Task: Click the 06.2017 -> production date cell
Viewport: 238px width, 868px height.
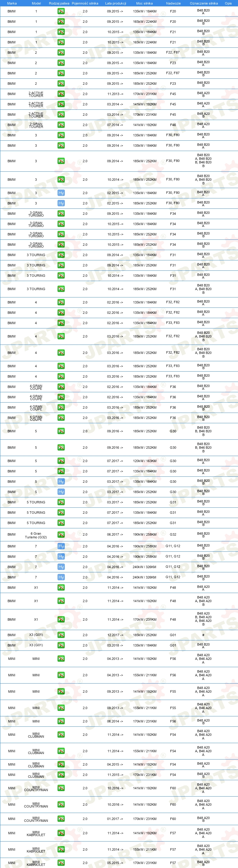Action: 115,534
